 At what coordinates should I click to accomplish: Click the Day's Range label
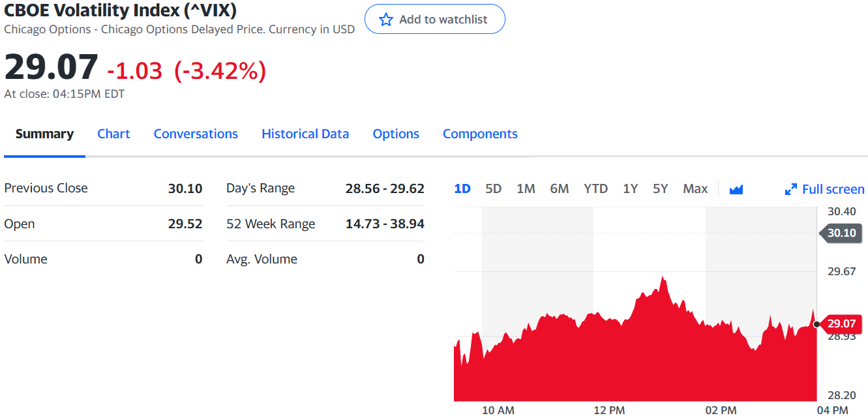coord(260,188)
